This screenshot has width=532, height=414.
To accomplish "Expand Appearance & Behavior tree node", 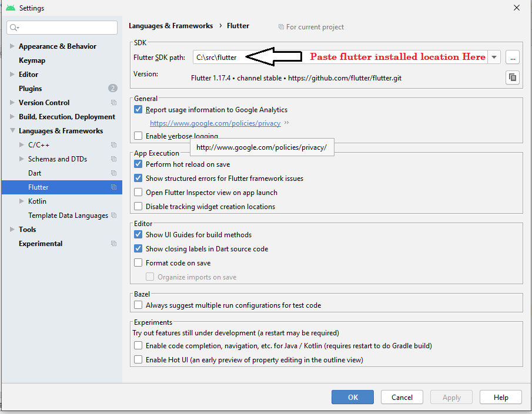I will pos(12,46).
